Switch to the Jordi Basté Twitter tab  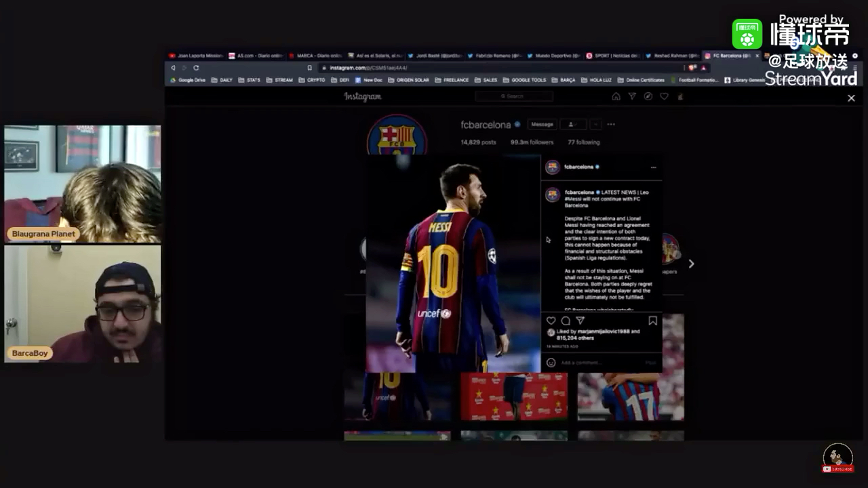pyautogui.click(x=435, y=56)
